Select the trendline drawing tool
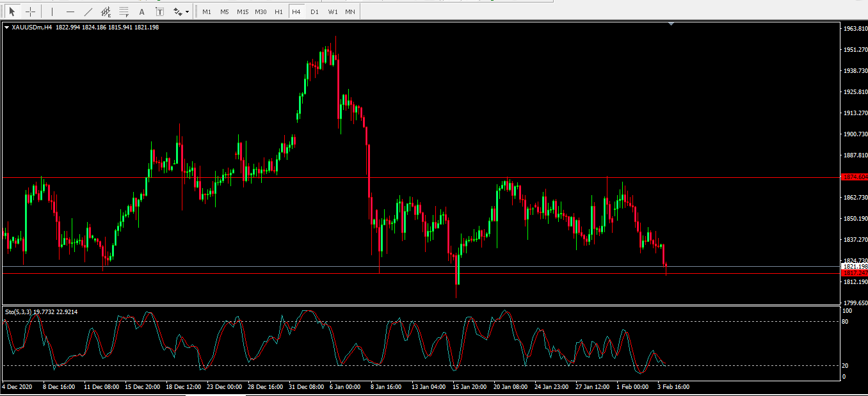Image resolution: width=868 pixels, height=396 pixels. [x=88, y=12]
